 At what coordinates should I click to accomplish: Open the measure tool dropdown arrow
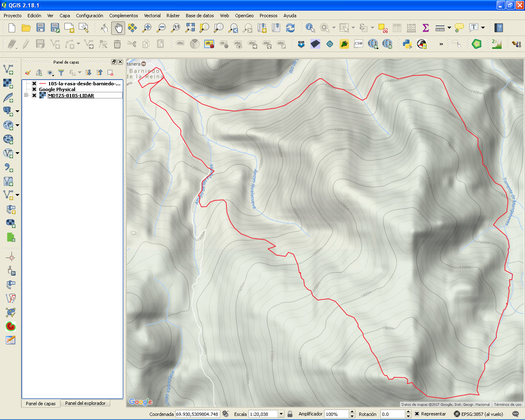point(449,28)
